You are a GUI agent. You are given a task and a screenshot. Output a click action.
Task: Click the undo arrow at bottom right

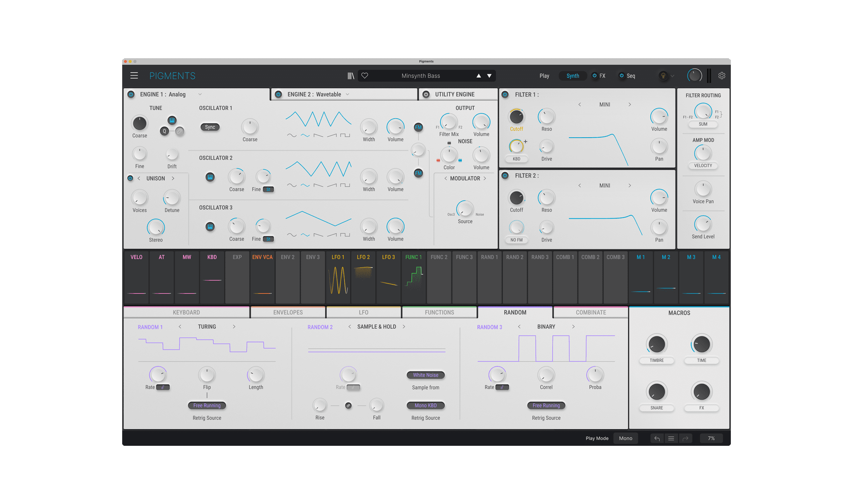(657, 438)
